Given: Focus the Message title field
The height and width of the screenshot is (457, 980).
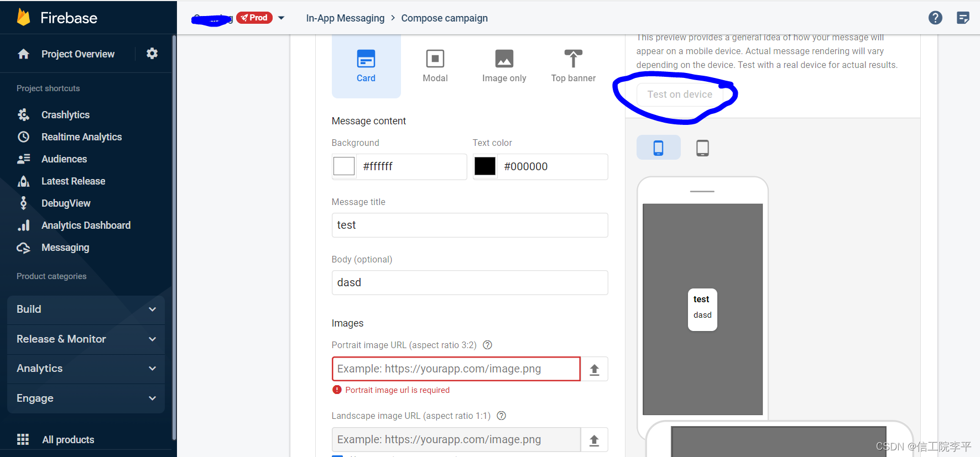Looking at the screenshot, I should click(x=470, y=225).
